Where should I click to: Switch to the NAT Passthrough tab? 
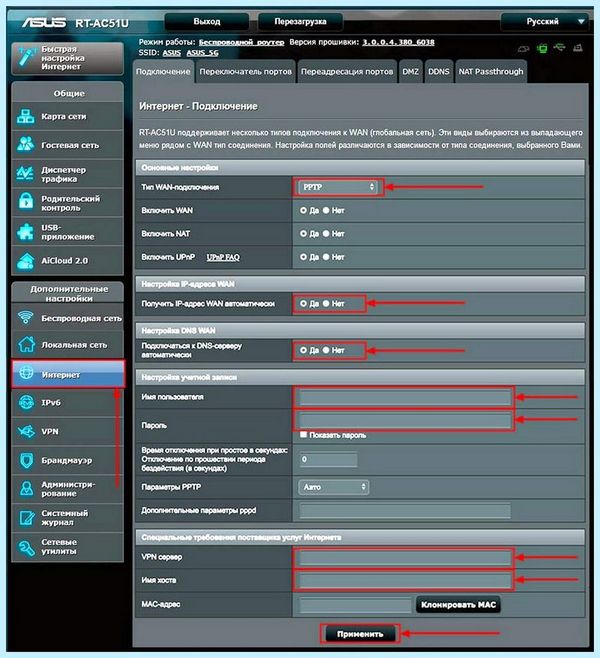point(491,72)
